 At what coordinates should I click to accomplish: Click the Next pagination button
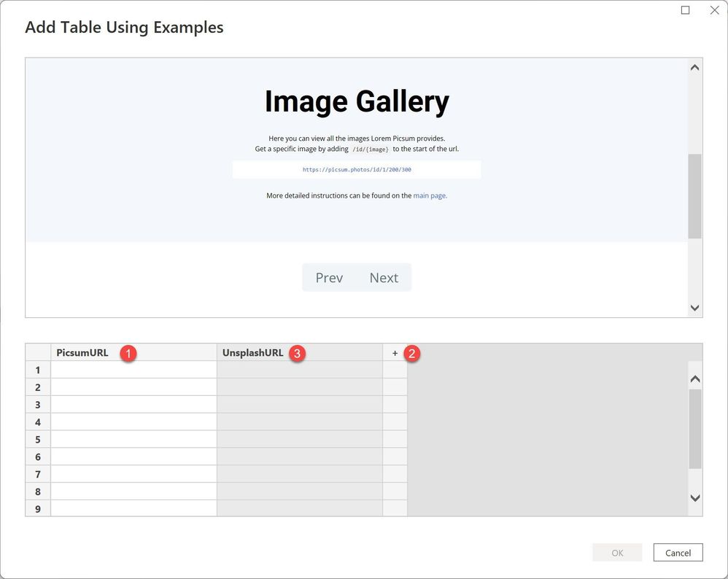click(384, 278)
